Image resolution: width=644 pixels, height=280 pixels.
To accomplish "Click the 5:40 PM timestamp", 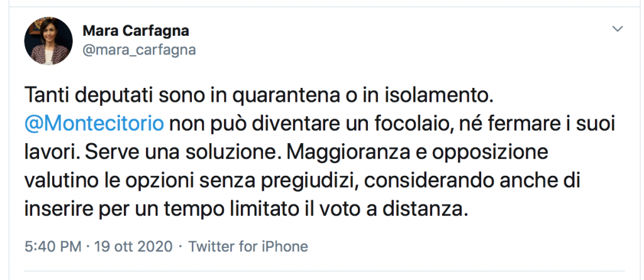I will coord(53,246).
